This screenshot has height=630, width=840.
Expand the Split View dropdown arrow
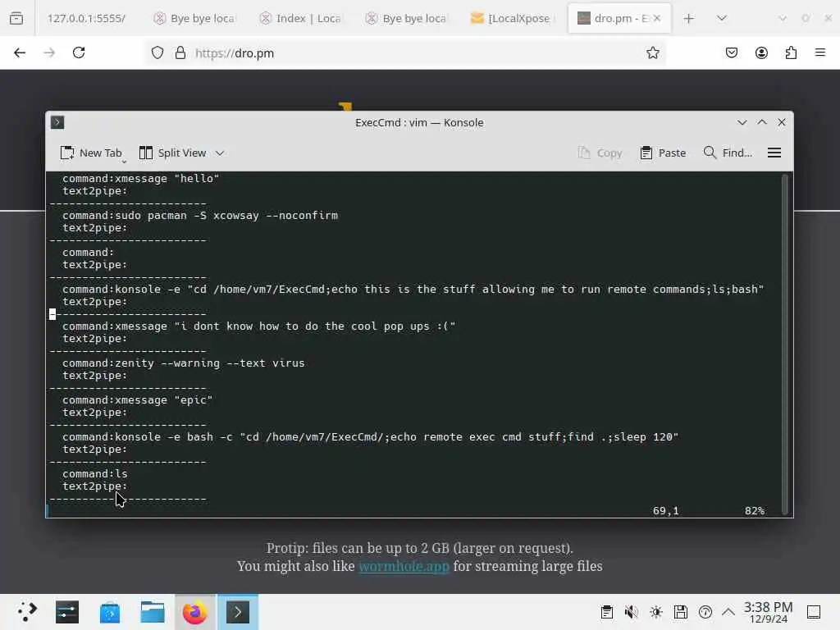pos(220,153)
